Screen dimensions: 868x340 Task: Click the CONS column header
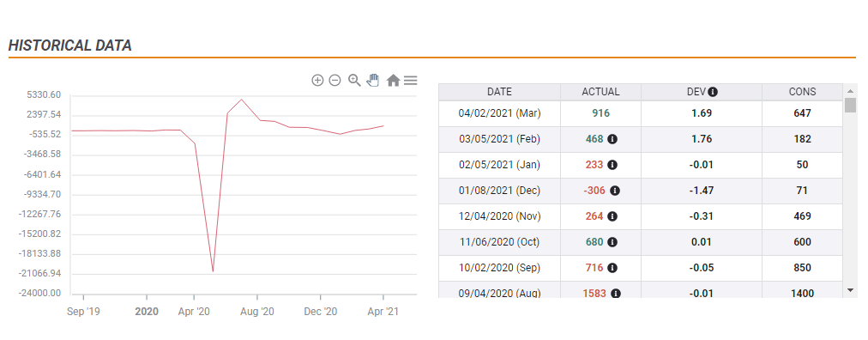tap(802, 92)
